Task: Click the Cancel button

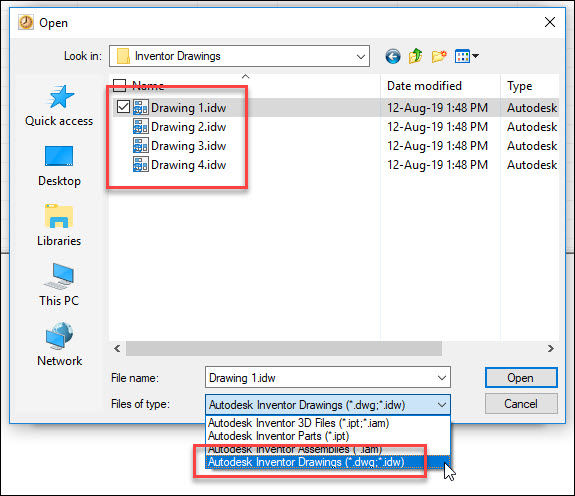Action: point(521,404)
